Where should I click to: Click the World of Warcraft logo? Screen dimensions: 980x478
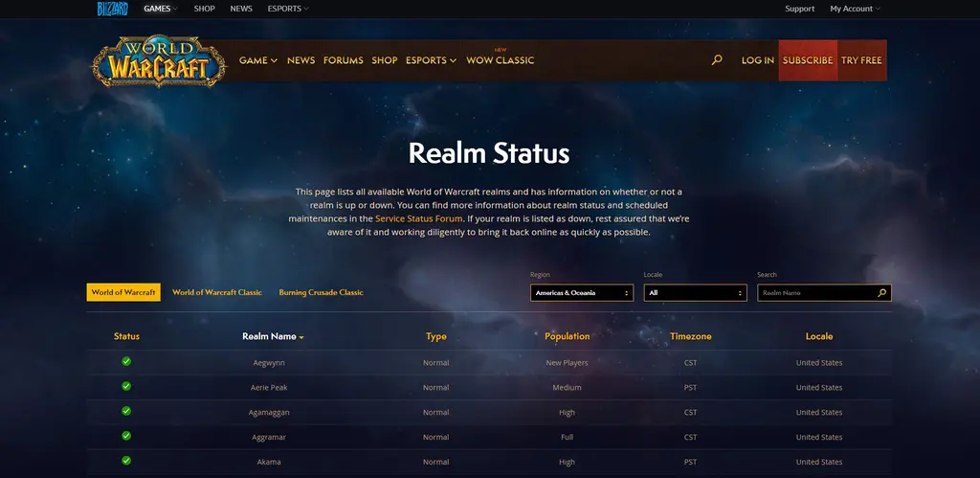(160, 60)
